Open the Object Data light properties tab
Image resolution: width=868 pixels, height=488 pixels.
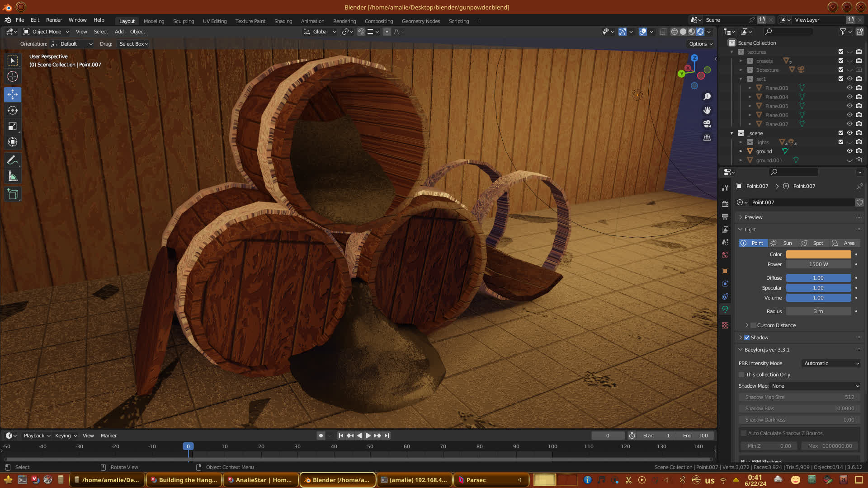coord(725,310)
